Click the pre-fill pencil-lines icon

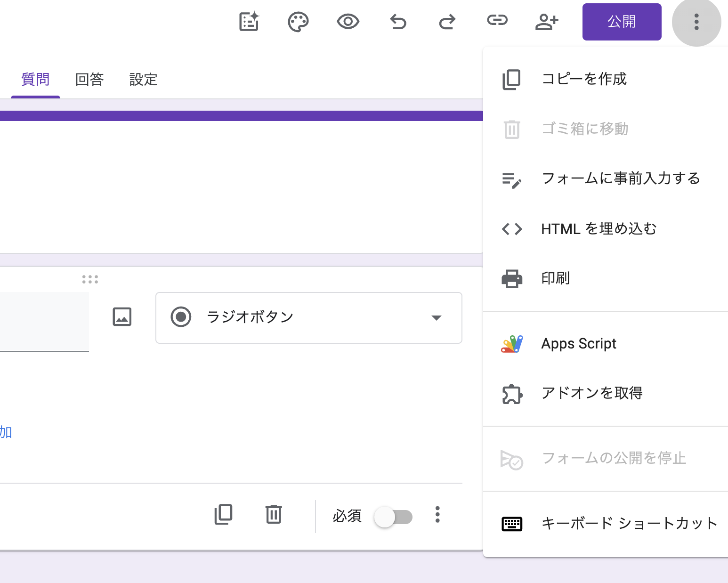coord(511,180)
